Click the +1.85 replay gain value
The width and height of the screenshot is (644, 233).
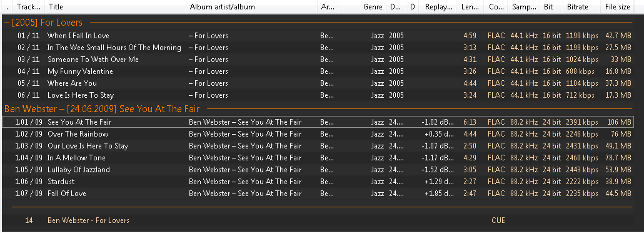click(x=439, y=194)
